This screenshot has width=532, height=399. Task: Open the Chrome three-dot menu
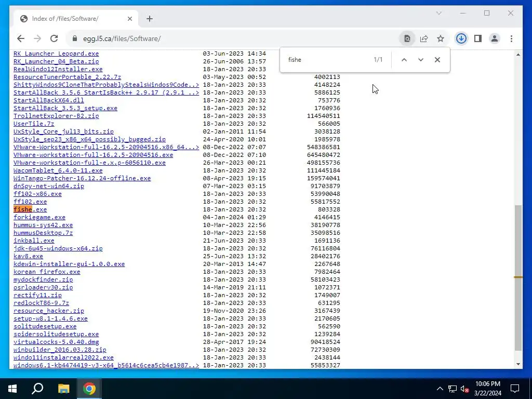pyautogui.click(x=511, y=38)
